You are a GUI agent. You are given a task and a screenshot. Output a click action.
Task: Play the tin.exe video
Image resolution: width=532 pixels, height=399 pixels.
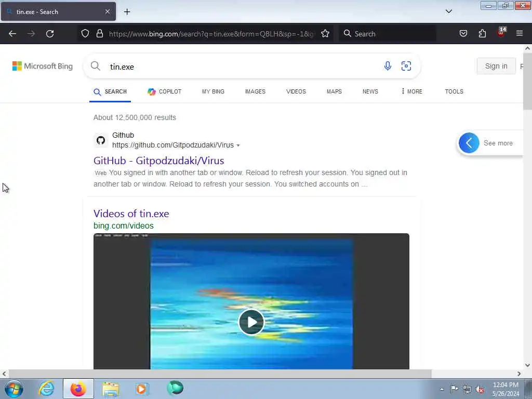tap(251, 322)
